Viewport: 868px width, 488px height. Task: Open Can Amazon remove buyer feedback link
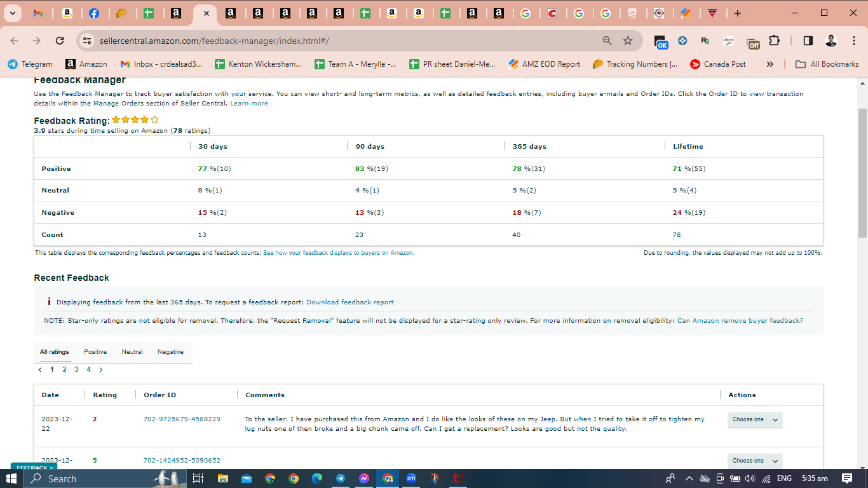click(x=740, y=321)
